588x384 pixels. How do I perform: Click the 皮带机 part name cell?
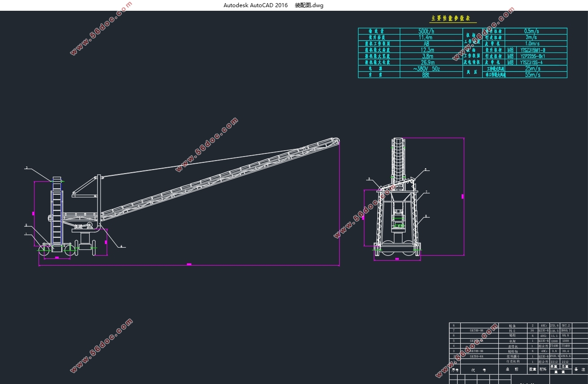[513, 346]
